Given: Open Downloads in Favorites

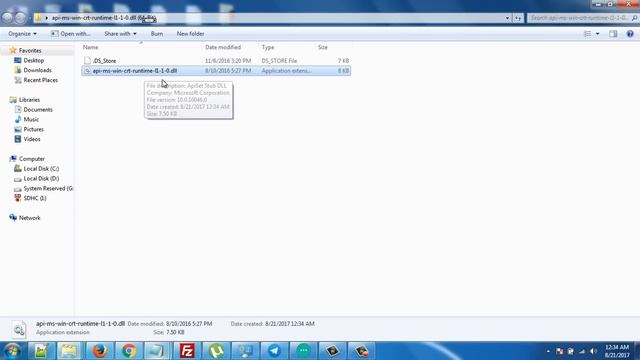Looking at the screenshot, I should 37,70.
